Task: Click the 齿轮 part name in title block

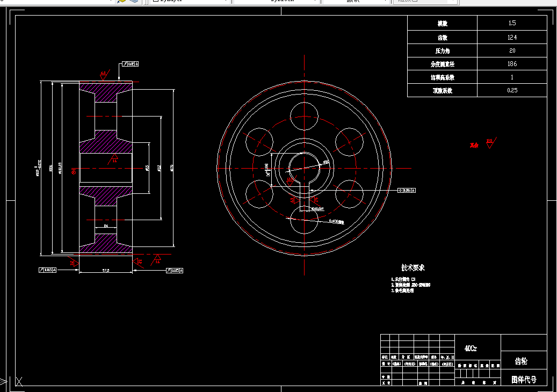Action: pos(521,361)
